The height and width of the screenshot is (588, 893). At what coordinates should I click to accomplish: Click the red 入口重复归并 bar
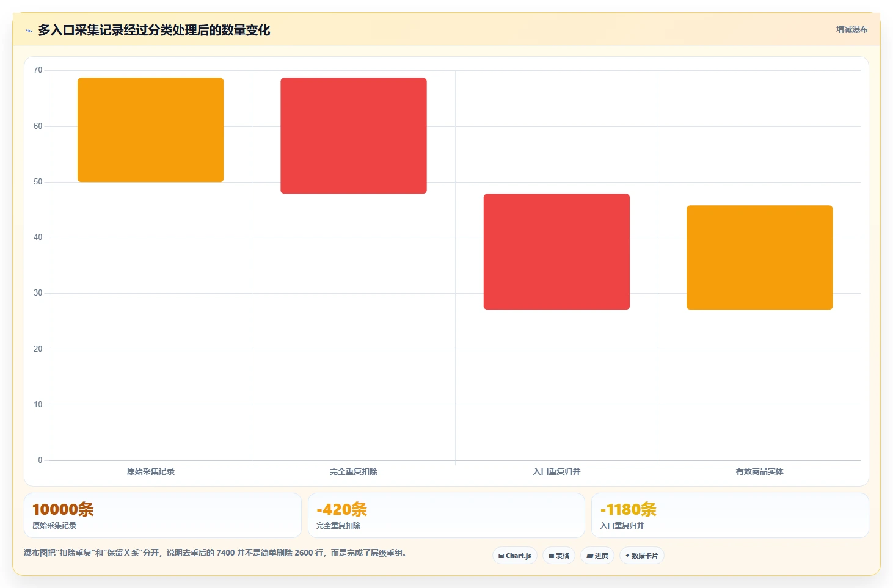click(x=556, y=252)
